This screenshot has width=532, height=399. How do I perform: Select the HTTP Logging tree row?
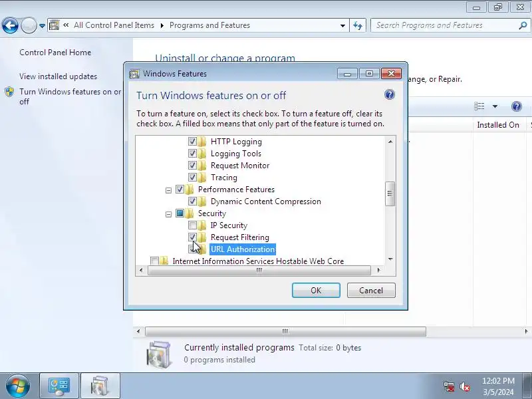pyautogui.click(x=236, y=142)
